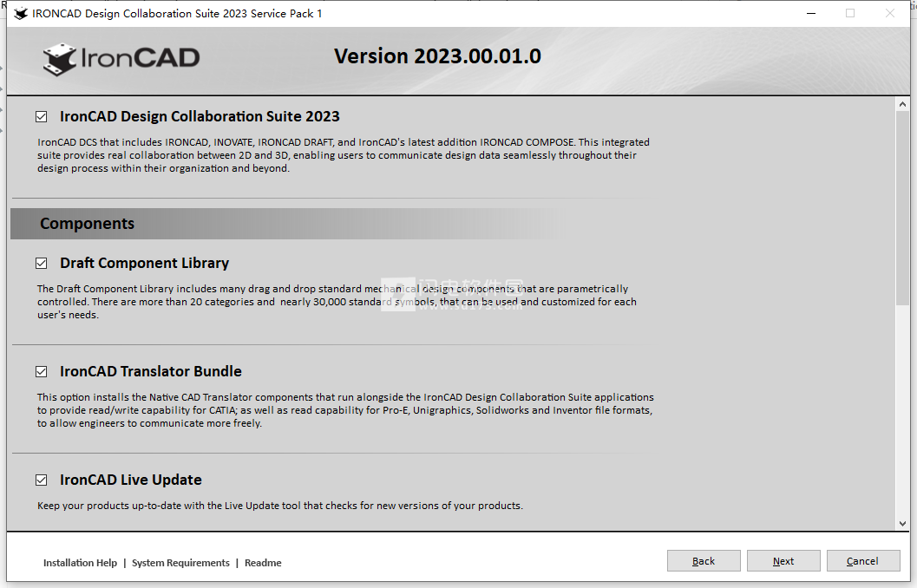Viewport: 917px width, 588px height.
Task: Open the System Requirements link
Action: 180,563
